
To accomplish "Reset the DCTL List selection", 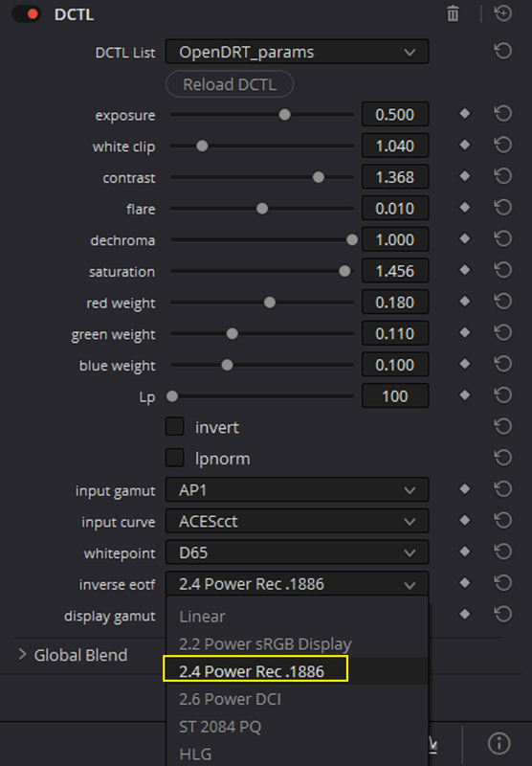I will coord(502,51).
